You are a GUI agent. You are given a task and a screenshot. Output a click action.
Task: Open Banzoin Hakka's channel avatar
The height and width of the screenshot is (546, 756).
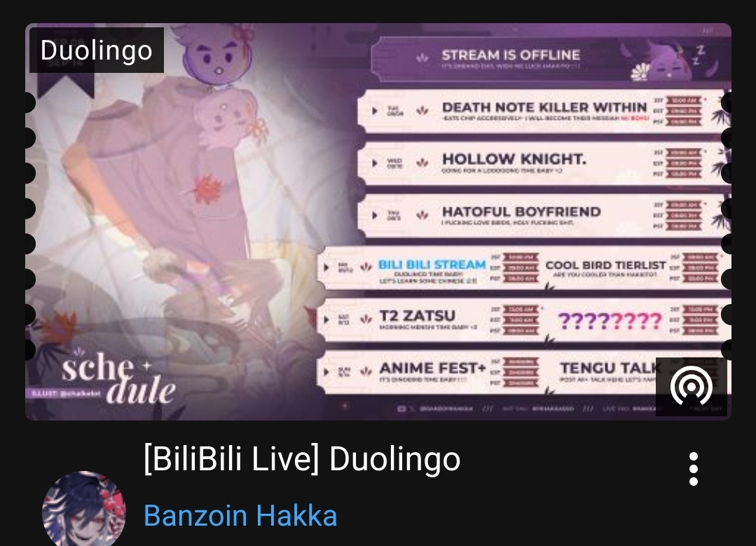(84, 508)
